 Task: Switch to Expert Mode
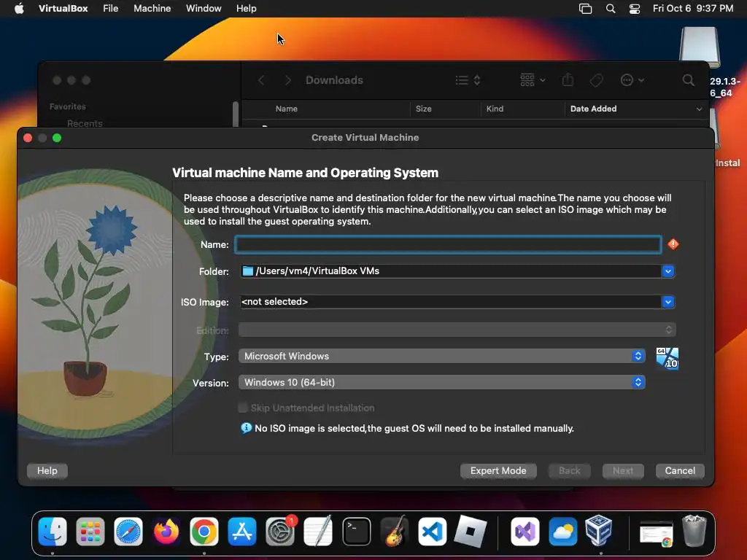pos(498,470)
